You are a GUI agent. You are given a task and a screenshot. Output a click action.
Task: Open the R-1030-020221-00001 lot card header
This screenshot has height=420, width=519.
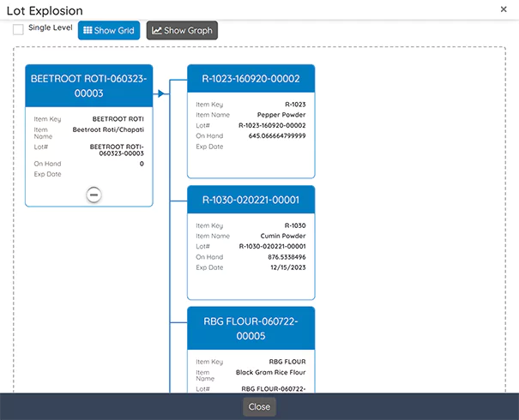coord(250,201)
